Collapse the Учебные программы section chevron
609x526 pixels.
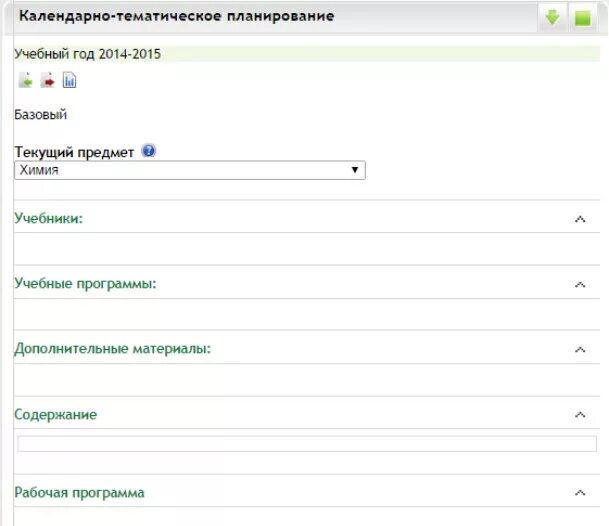(x=580, y=285)
